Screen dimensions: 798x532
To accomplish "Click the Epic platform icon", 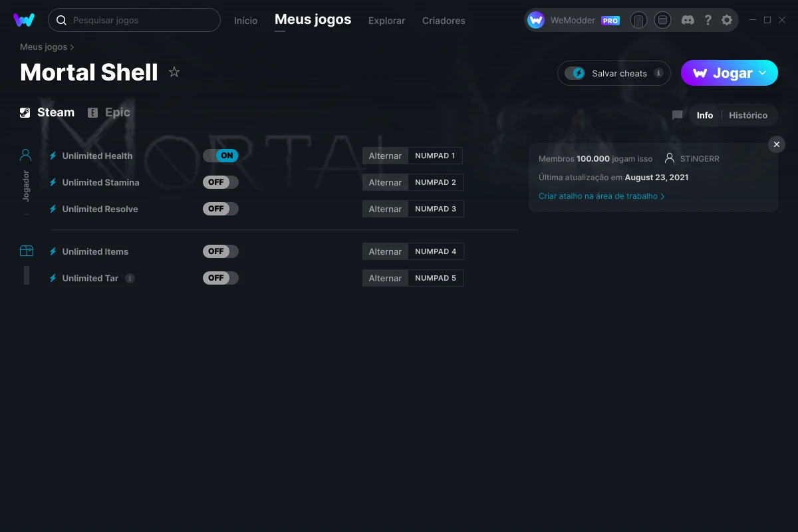I will 93,112.
